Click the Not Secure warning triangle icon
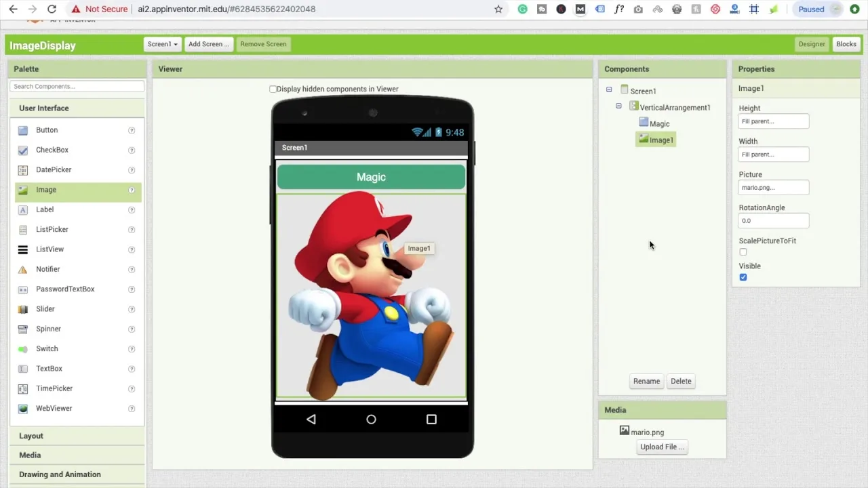 [76, 9]
